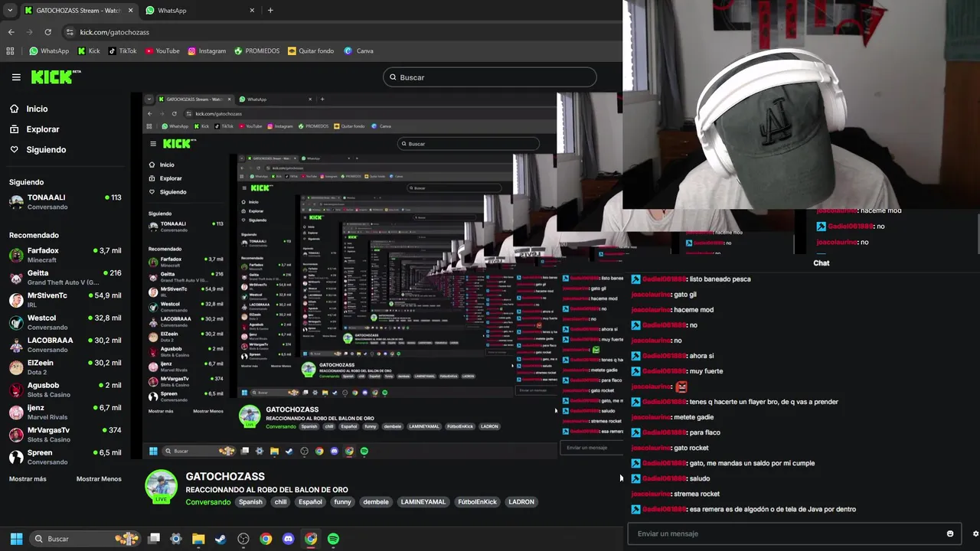Collapse recommended channels with Mostrar Menos
Viewport: 980px width, 551px height.
point(99,479)
